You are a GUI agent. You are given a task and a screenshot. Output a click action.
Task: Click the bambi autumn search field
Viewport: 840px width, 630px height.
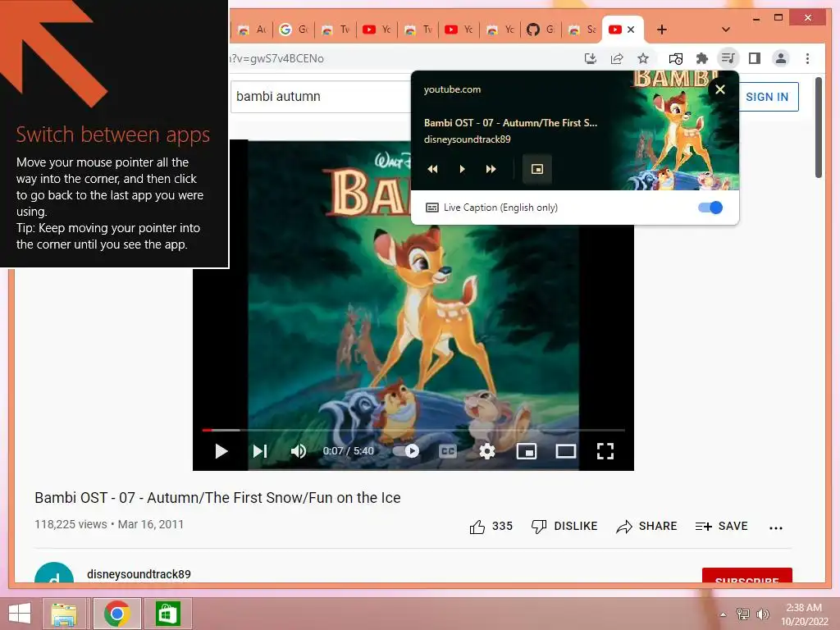pos(322,97)
